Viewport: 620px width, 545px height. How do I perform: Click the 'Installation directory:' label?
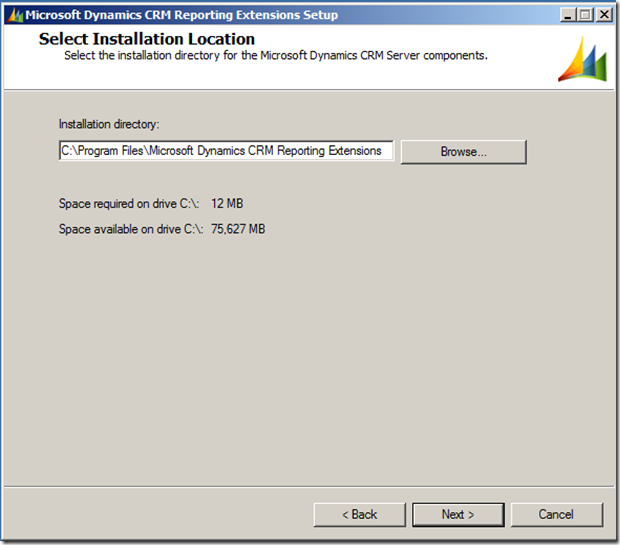(x=109, y=124)
